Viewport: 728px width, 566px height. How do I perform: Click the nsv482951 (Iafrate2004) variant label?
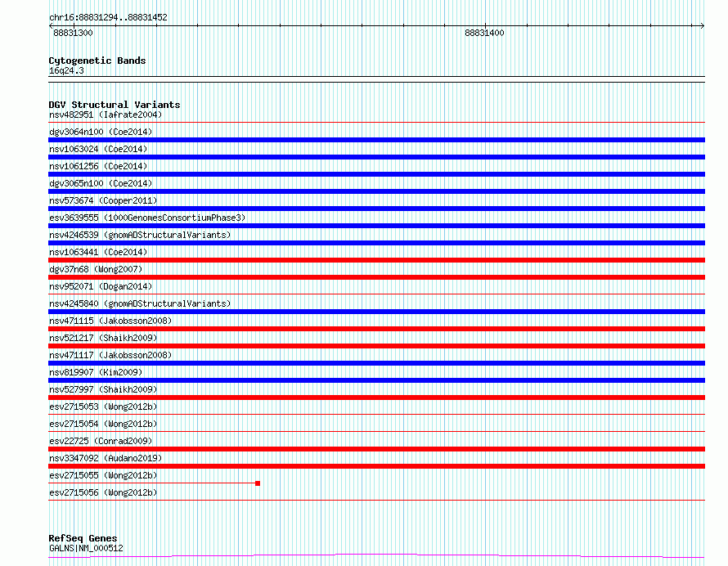[106, 115]
